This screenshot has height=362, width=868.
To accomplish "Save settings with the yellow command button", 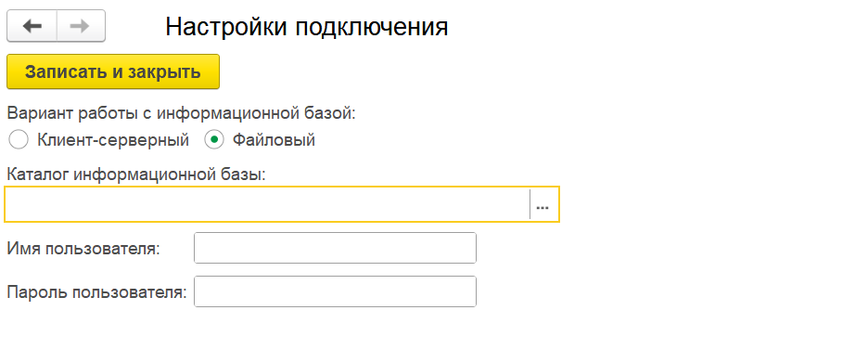I will 113,71.
